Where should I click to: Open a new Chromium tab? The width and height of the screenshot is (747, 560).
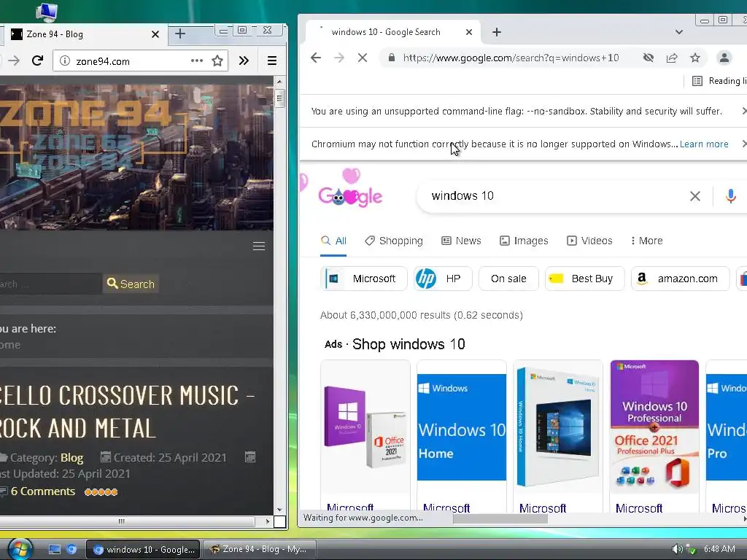coord(496,32)
